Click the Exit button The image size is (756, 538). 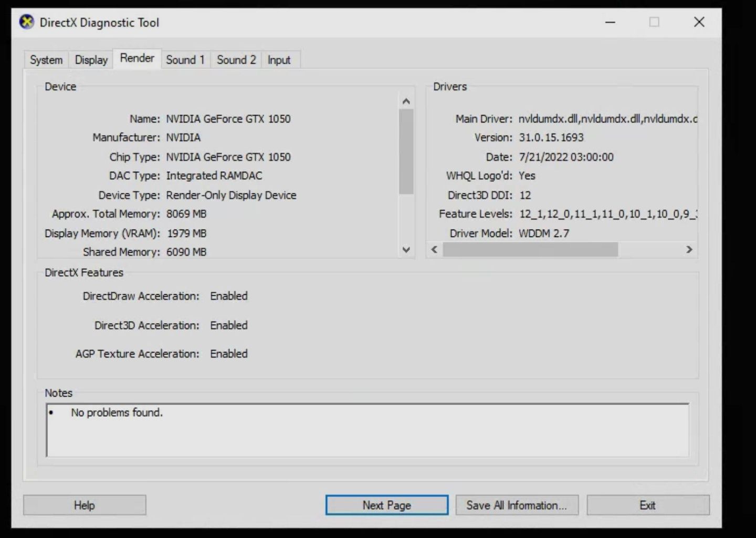click(x=648, y=505)
